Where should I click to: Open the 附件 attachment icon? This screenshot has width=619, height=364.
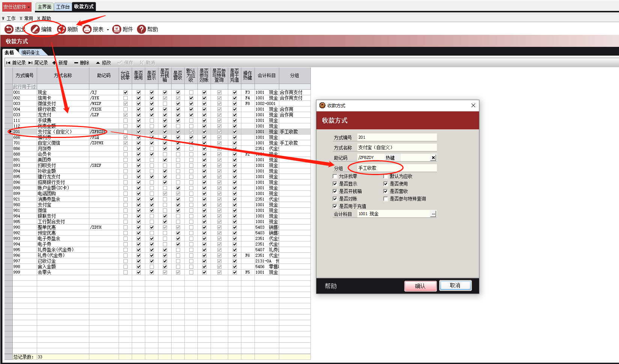click(x=117, y=29)
